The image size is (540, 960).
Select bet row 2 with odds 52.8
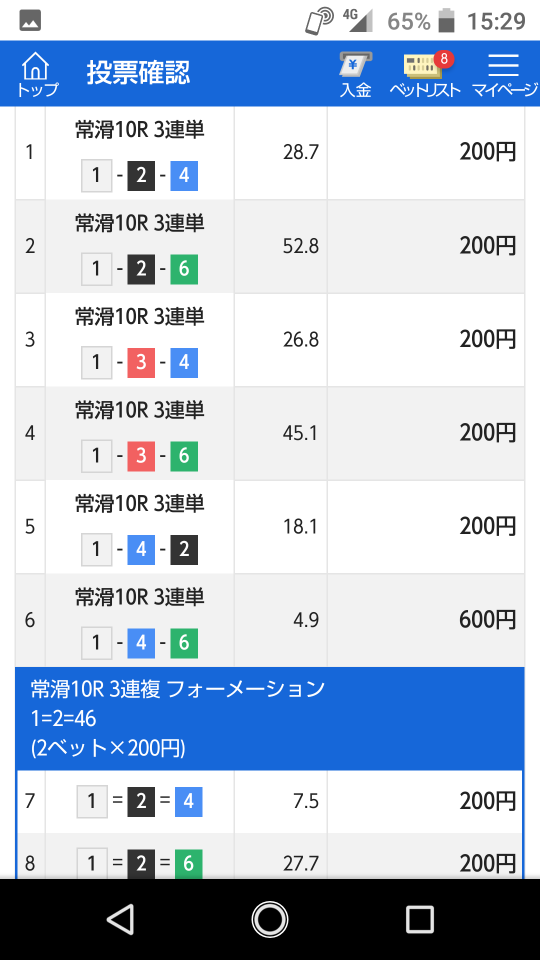point(270,246)
